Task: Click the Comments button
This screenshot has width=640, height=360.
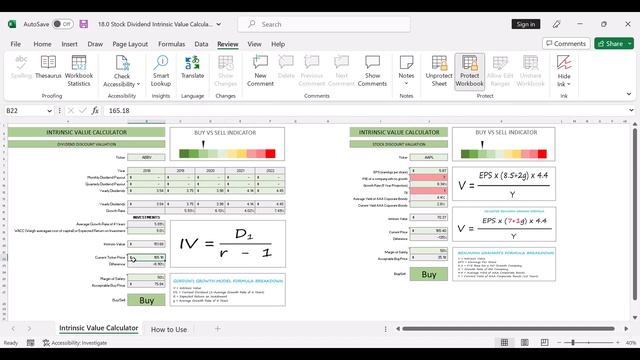Action: pyautogui.click(x=566, y=43)
